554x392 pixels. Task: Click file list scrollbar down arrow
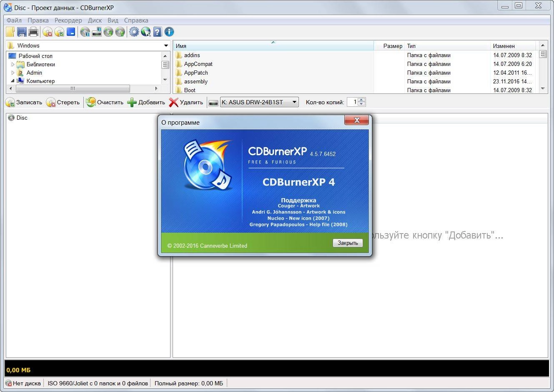click(x=543, y=88)
